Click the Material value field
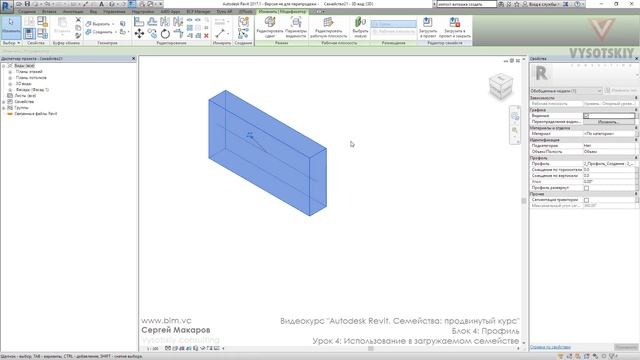Screen dimensions: 640x360 click(609, 134)
